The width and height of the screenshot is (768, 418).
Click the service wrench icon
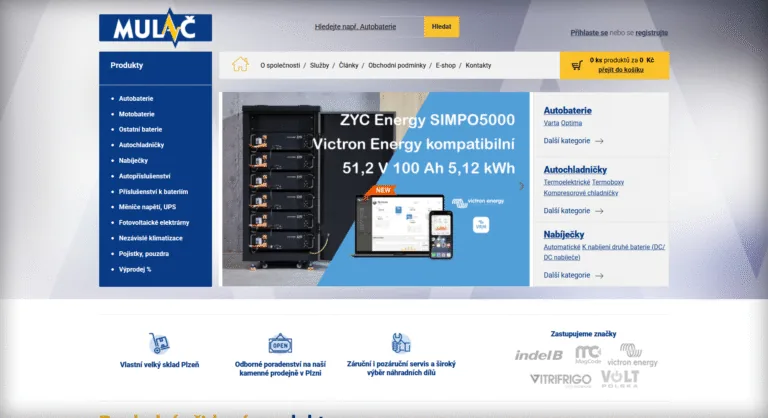click(x=401, y=343)
